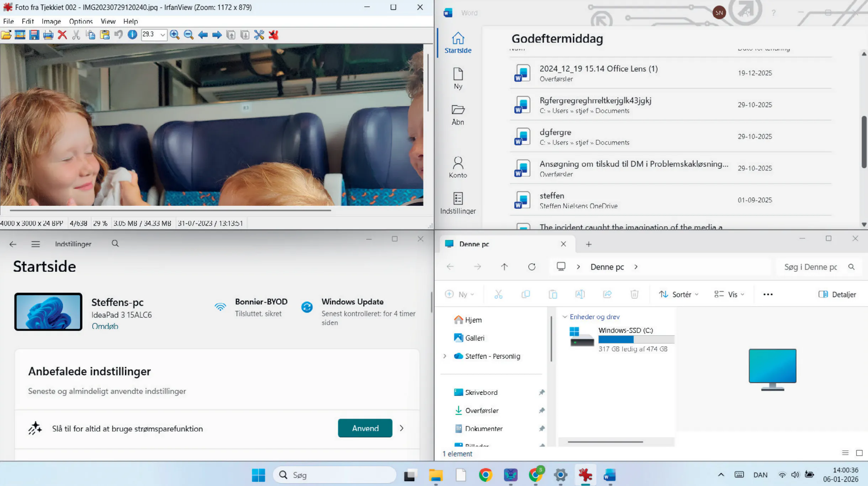
Task: Click the Anvend button for strømsparefunktion
Action: coord(365,428)
